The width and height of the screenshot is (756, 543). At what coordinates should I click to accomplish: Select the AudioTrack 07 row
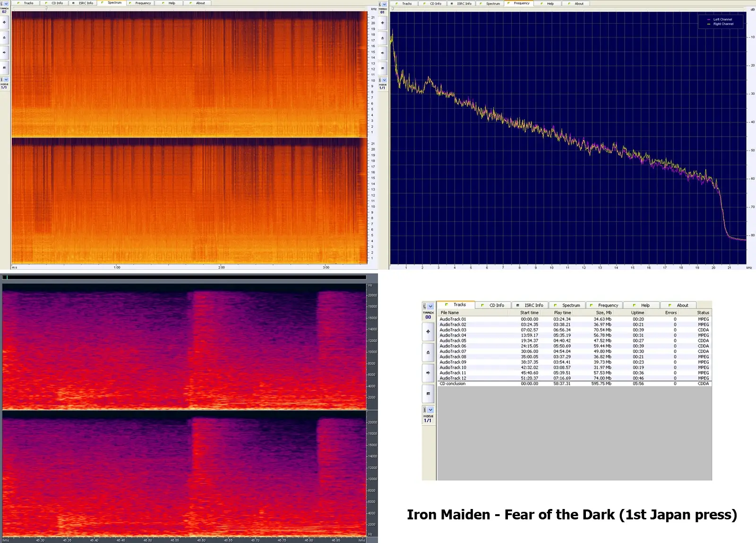[x=575, y=351]
